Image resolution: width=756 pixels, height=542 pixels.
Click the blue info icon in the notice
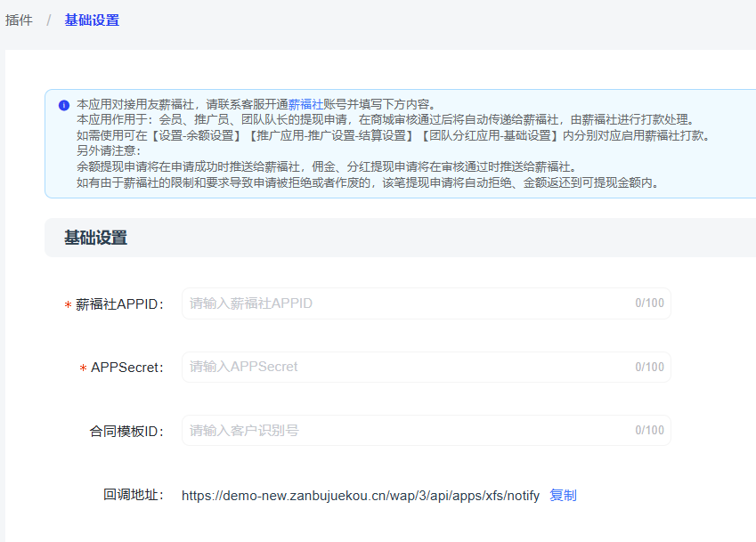click(x=64, y=105)
